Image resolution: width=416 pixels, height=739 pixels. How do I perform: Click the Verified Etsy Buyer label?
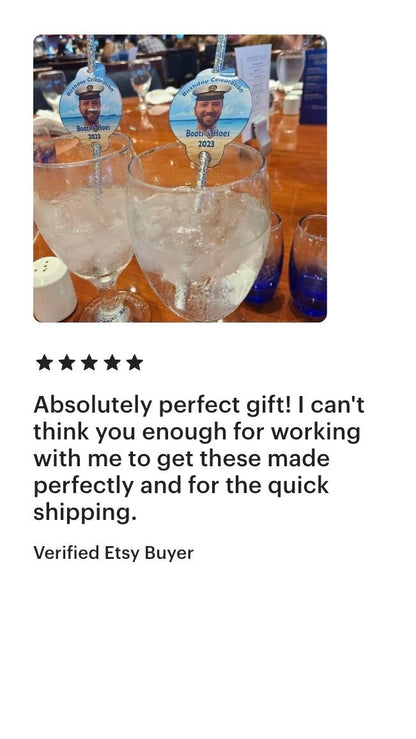click(x=114, y=553)
